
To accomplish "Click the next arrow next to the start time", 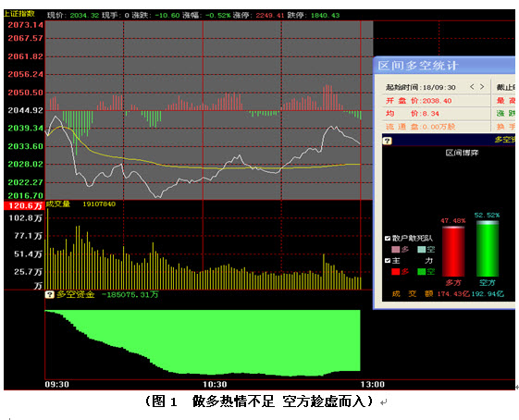I will pyautogui.click(x=482, y=87).
